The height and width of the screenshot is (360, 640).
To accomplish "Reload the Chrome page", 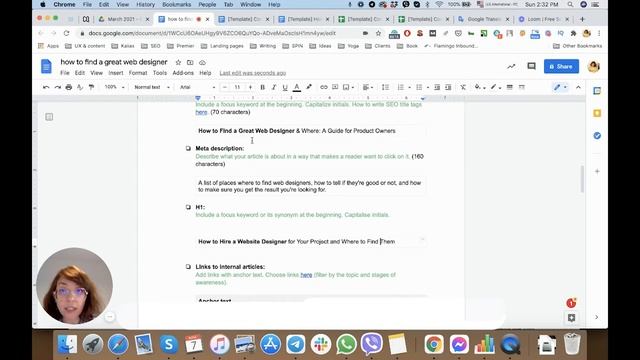I will click(67, 33).
